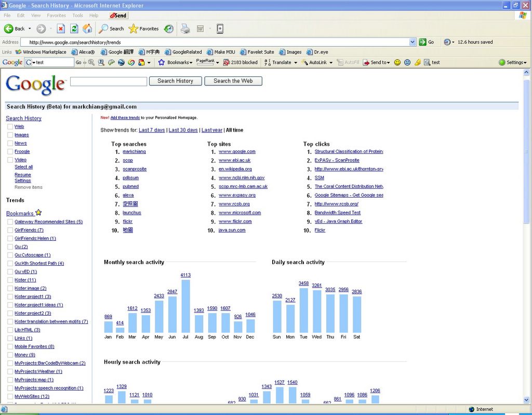Image resolution: width=532 pixels, height=415 pixels.
Task: Open the Tools menu
Action: (x=77, y=16)
